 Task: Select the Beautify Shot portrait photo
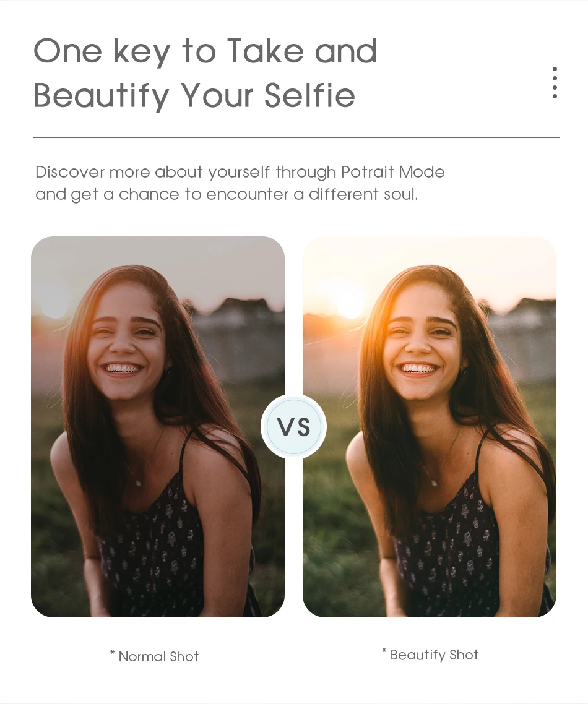coord(430,426)
